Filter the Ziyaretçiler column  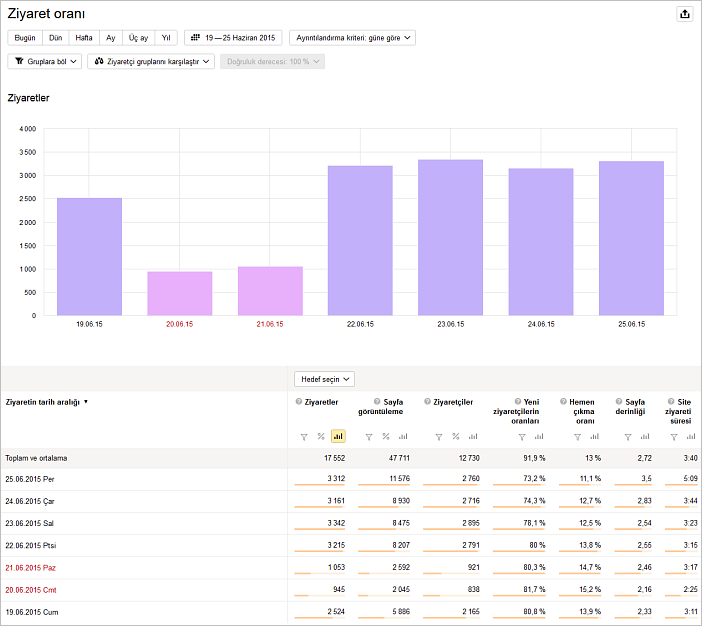[439, 437]
